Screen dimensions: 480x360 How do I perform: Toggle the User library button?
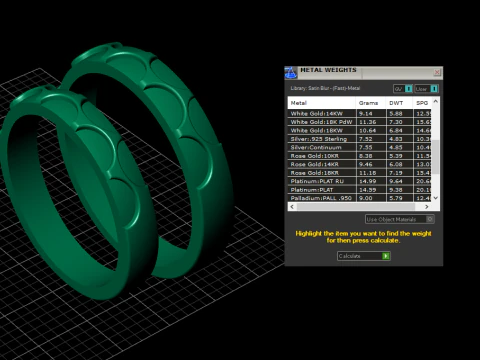[x=426, y=89]
